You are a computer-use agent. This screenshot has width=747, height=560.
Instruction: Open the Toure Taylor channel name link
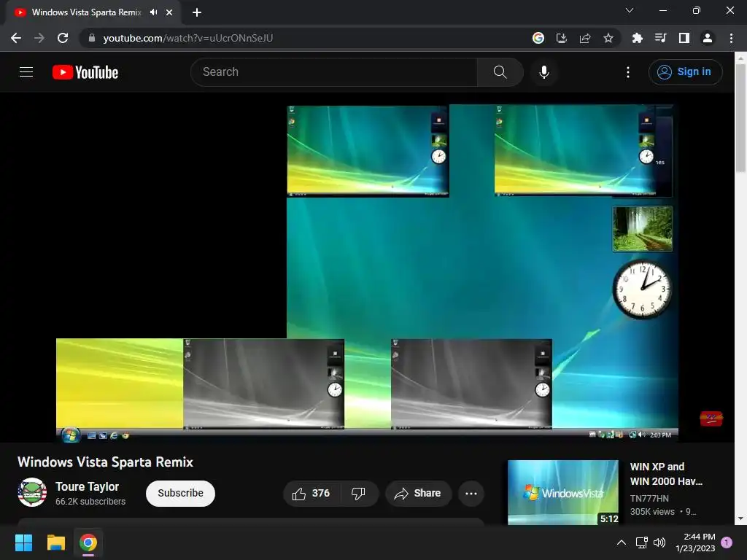point(88,486)
